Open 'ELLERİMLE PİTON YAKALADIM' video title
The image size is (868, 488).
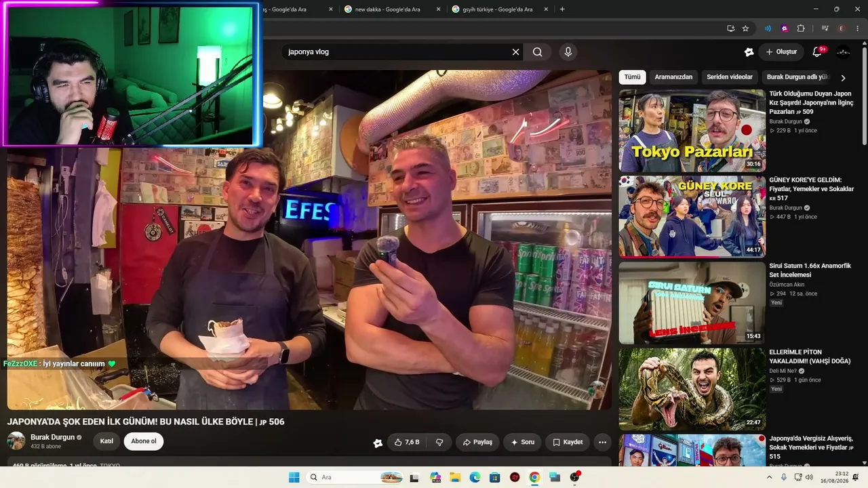click(810, 357)
